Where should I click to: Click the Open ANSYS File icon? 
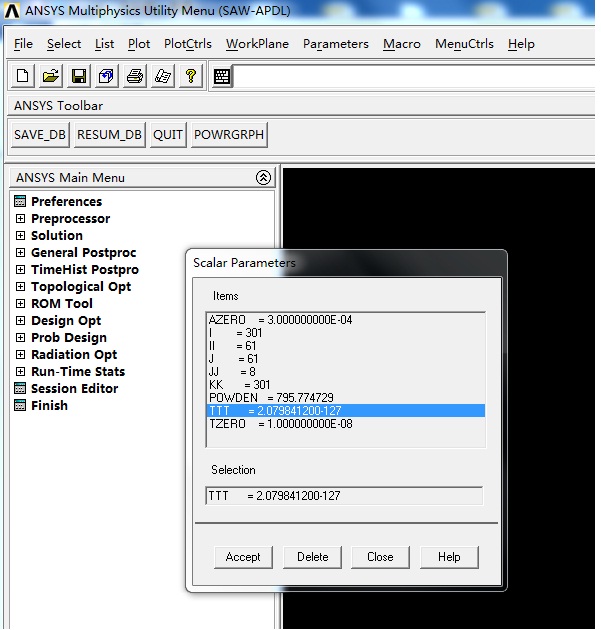pyautogui.click(x=51, y=76)
